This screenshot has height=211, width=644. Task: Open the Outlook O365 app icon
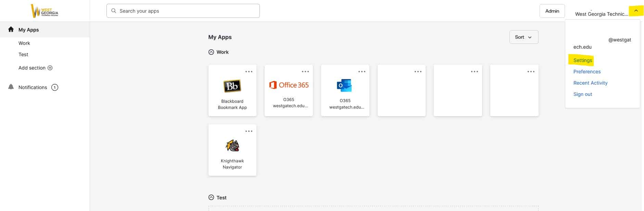(x=344, y=85)
